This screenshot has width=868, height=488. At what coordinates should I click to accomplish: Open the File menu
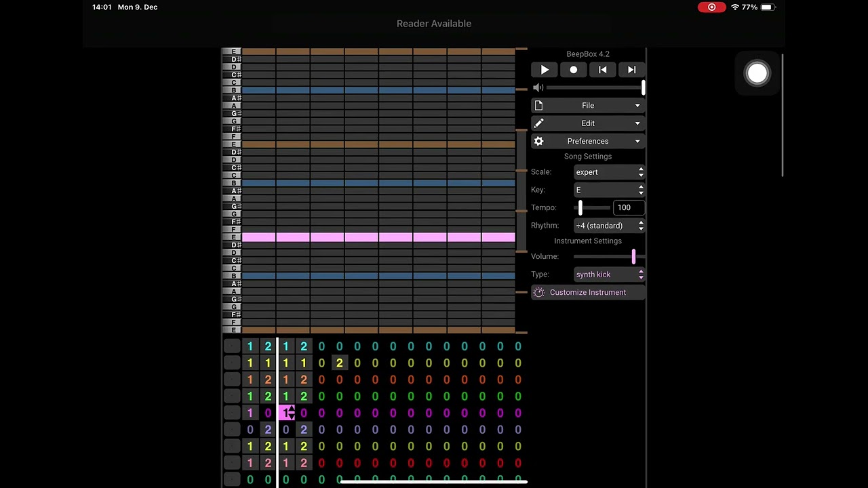[588, 106]
